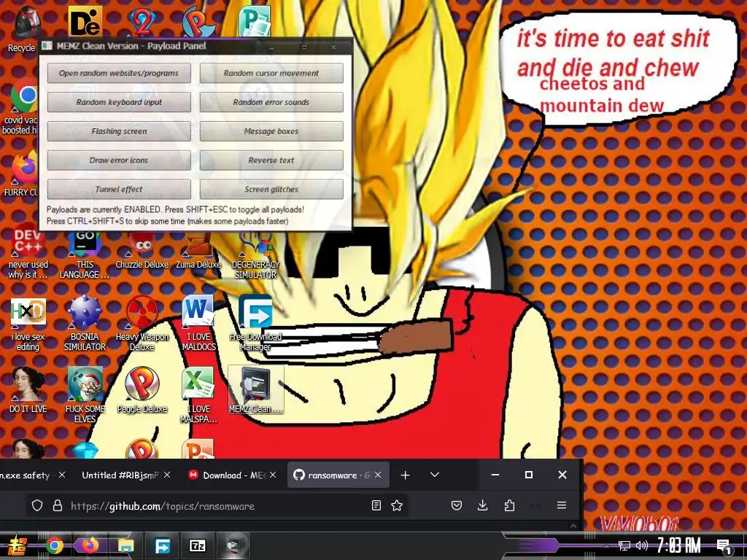Open the tracking protection shield icon
The image size is (747, 560).
37,506
